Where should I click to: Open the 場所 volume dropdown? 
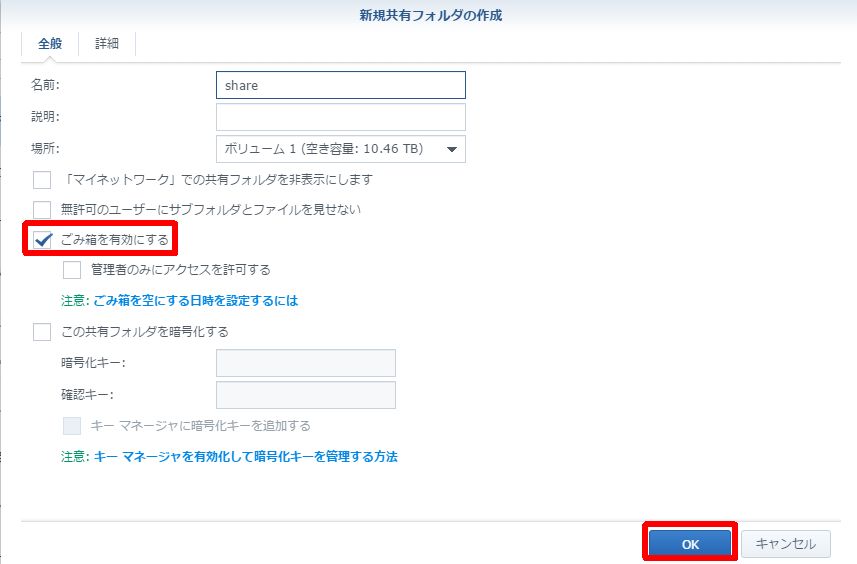[341, 149]
